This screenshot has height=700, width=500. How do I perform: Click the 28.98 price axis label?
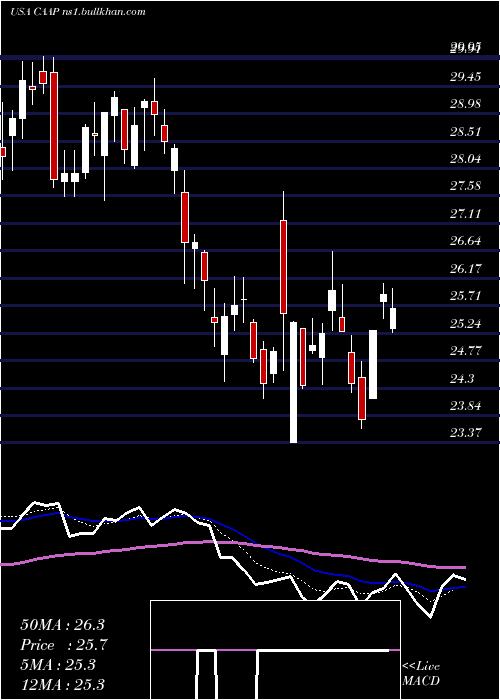pyautogui.click(x=465, y=104)
